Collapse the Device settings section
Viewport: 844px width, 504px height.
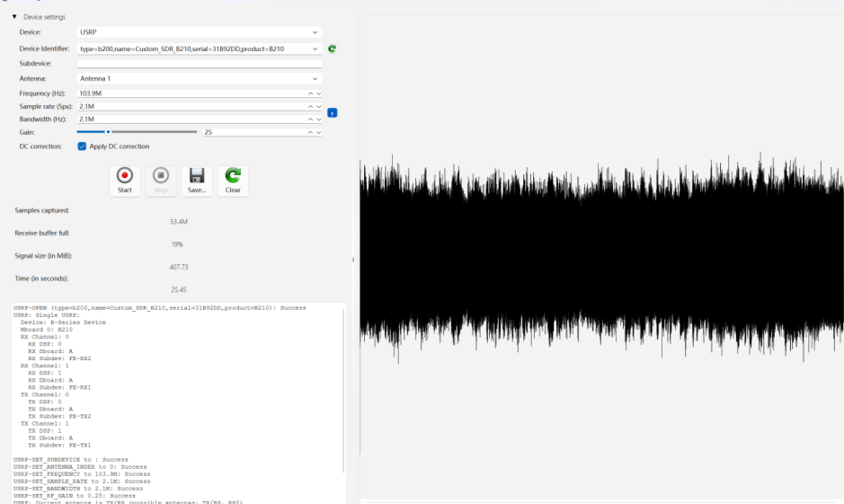point(14,17)
